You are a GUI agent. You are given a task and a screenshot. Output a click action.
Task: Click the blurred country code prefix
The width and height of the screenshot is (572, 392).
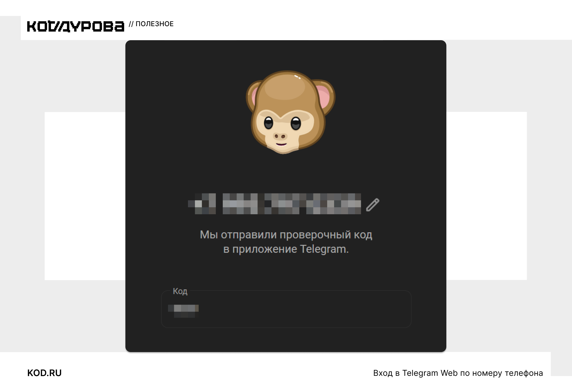tap(202, 204)
